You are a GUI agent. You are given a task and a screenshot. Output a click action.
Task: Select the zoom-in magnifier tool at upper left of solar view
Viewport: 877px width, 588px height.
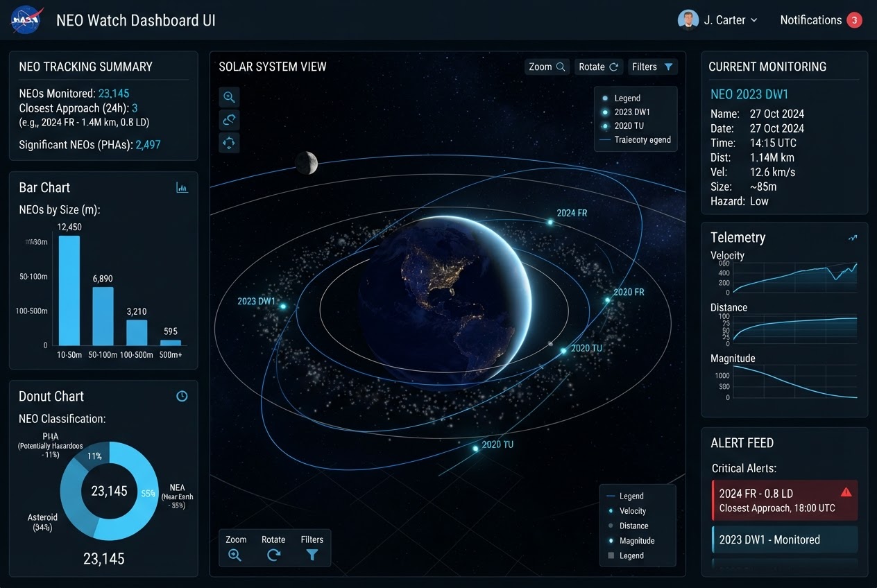coord(229,97)
